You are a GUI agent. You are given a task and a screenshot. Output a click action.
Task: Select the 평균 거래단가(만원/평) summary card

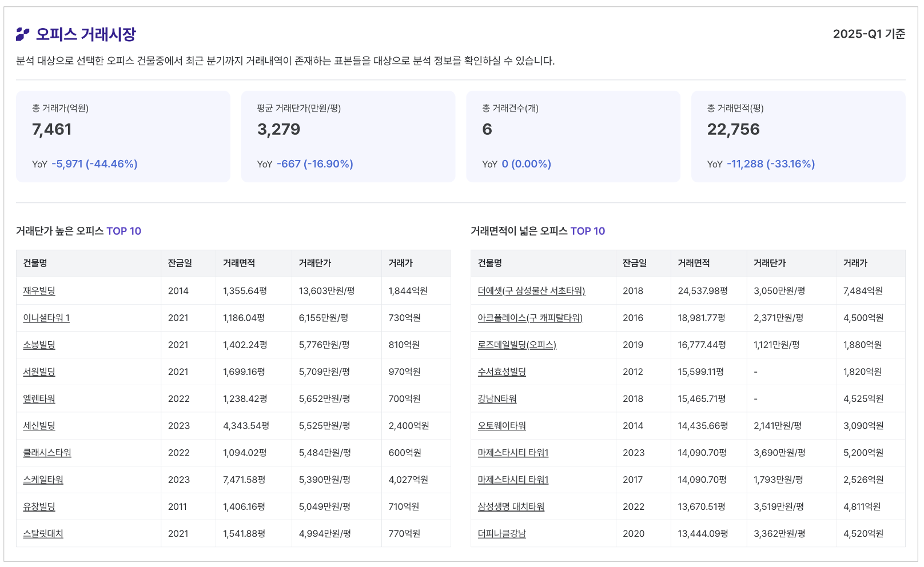point(348,137)
